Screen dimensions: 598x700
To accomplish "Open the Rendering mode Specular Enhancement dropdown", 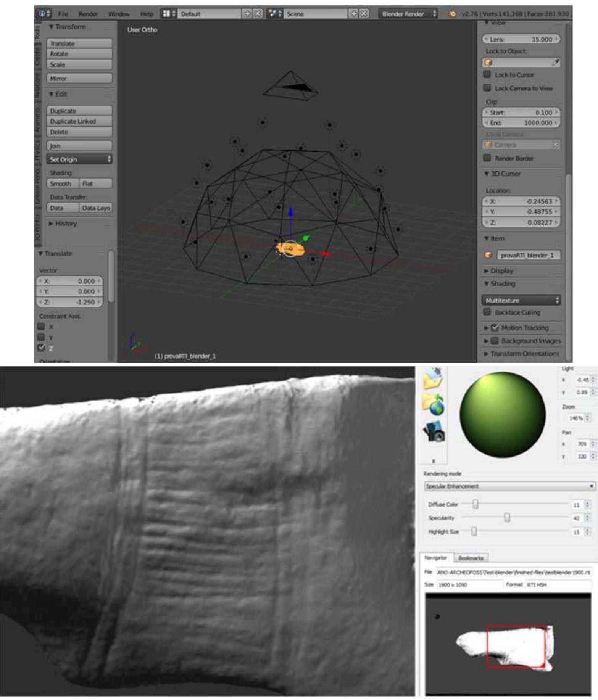I will coord(510,486).
